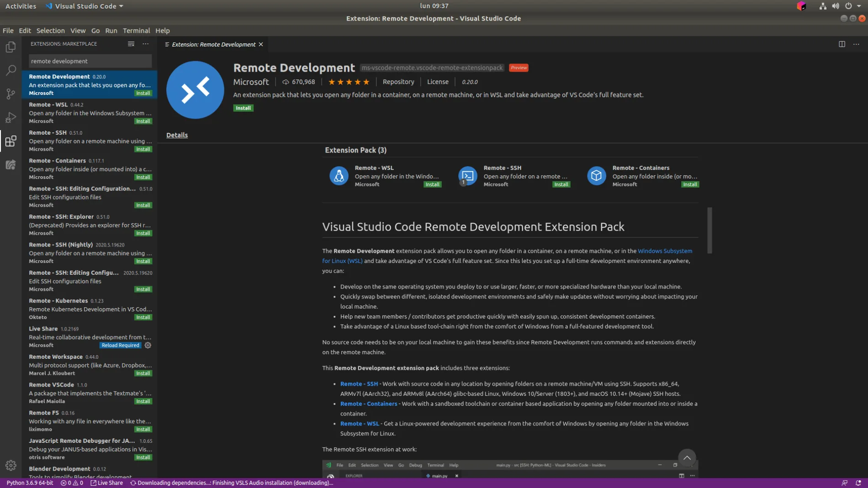Open Visual Studio Code app menu dropdown
Image resolution: width=868 pixels, height=488 pixels.
85,6
